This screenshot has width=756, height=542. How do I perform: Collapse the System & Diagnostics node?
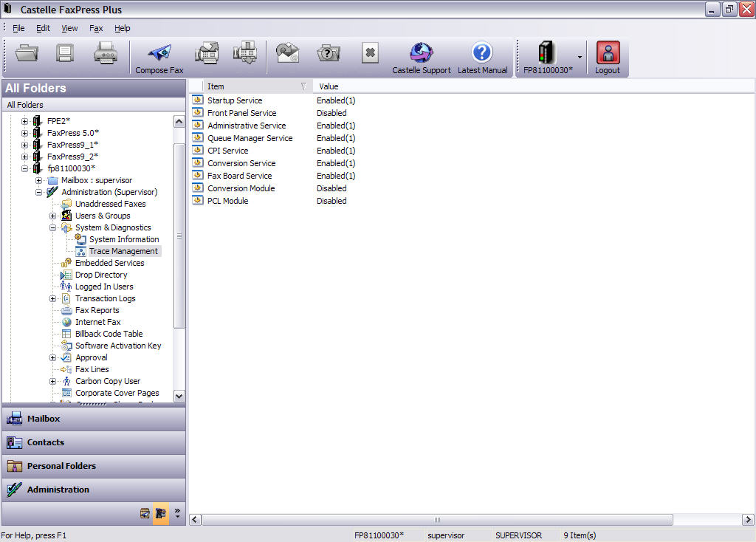click(52, 227)
